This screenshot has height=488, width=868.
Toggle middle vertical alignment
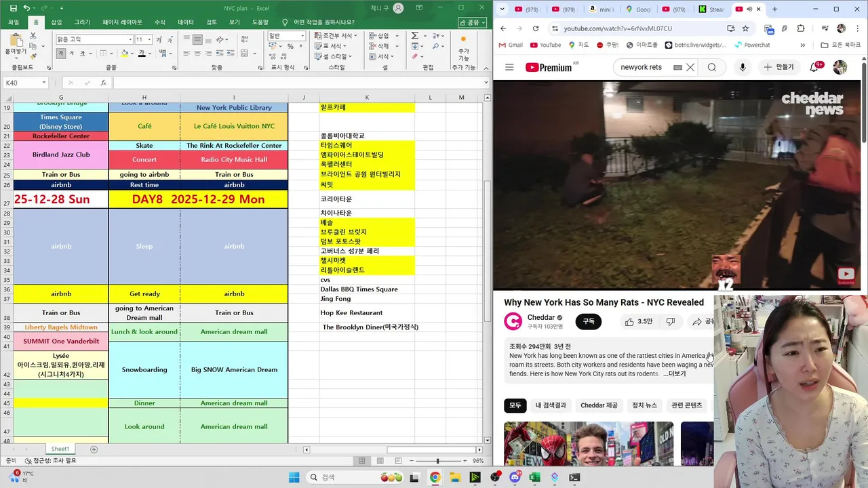[197, 39]
